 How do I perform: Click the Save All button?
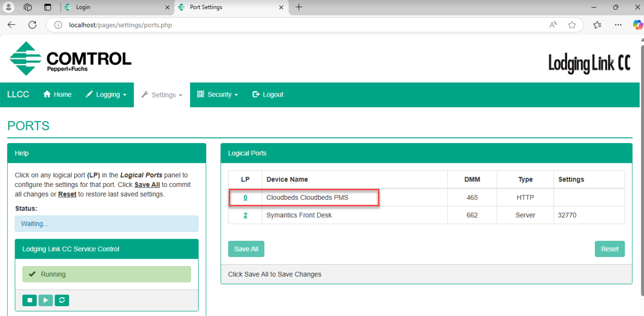point(246,249)
